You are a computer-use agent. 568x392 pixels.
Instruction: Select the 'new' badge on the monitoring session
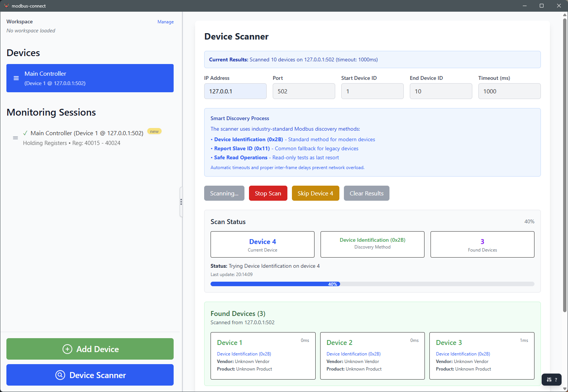[154, 131]
